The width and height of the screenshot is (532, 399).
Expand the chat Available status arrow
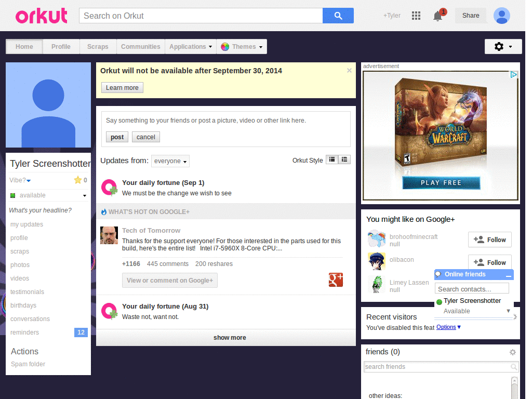pyautogui.click(x=508, y=311)
